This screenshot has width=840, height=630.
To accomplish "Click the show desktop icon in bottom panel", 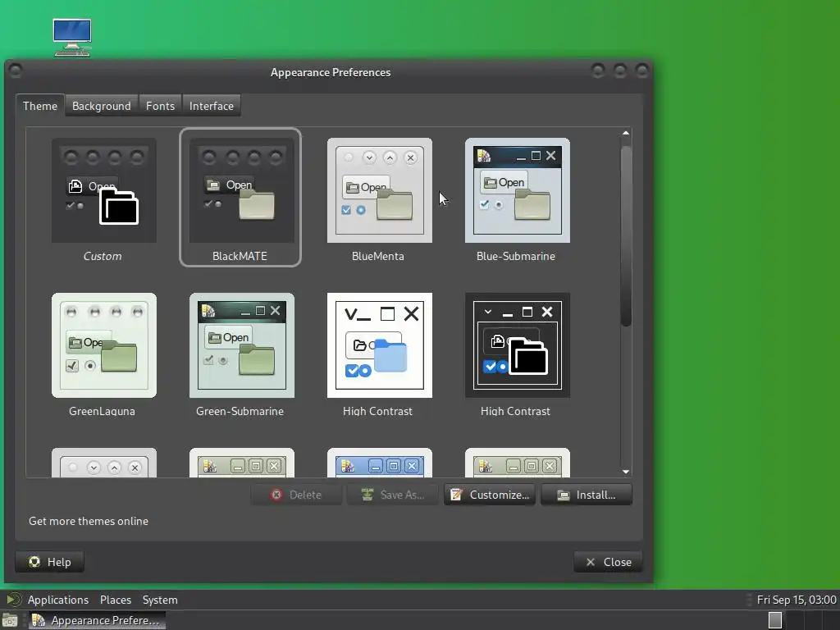I will click(10, 620).
